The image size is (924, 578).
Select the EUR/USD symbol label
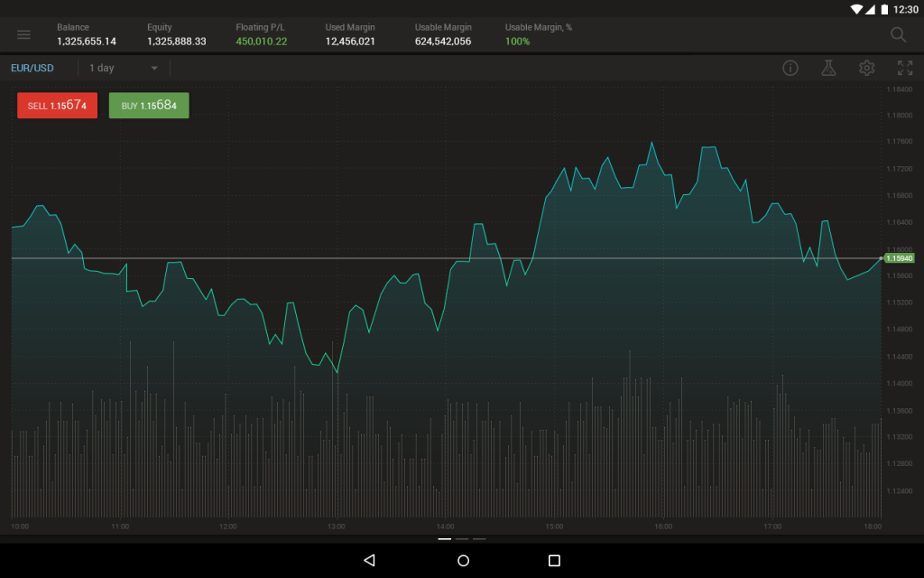click(x=31, y=68)
